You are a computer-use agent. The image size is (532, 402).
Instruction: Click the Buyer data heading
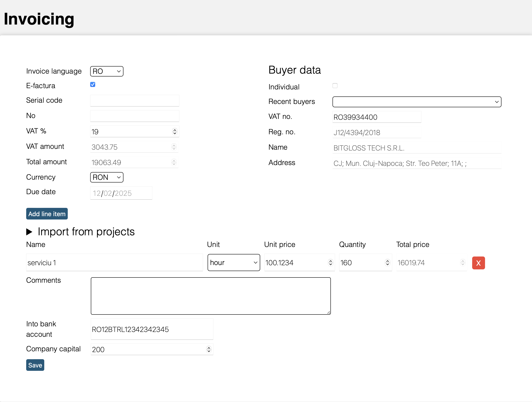point(295,70)
